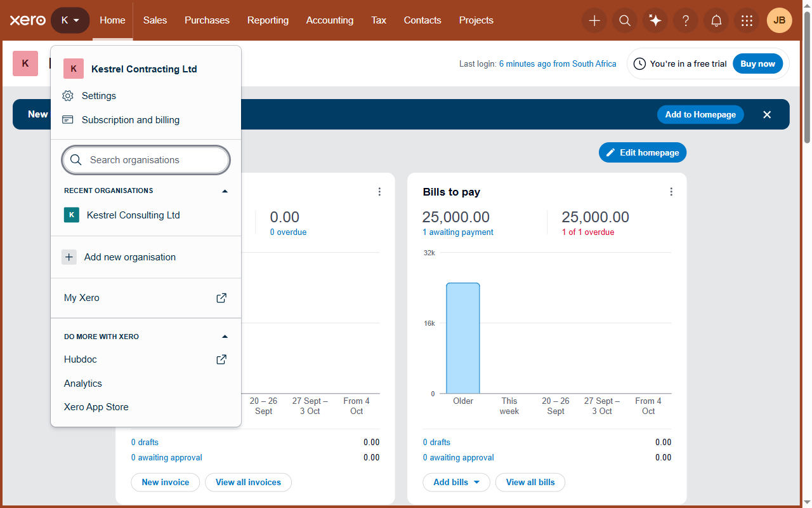Collapse the organisation switcher dropdown

point(70,20)
